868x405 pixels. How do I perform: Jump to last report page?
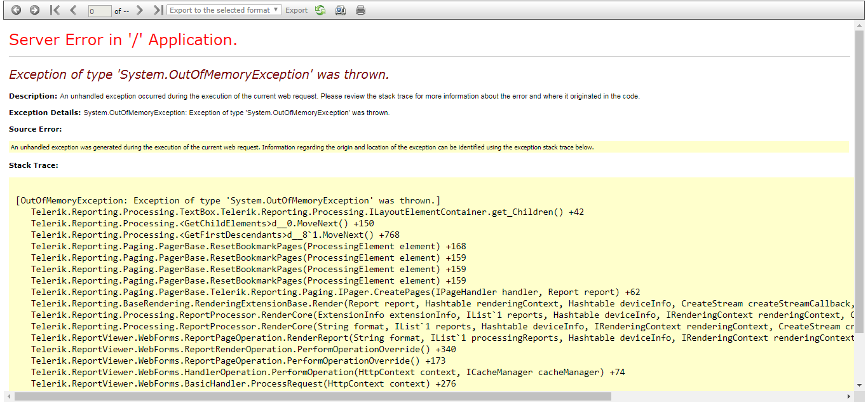coord(158,10)
